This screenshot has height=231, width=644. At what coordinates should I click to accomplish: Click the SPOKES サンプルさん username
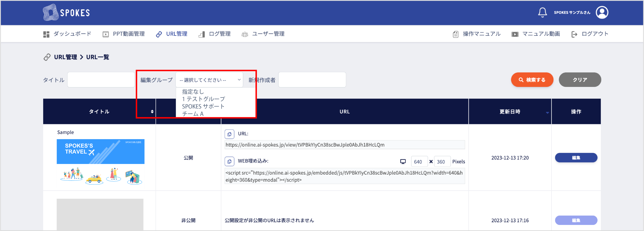tap(572, 12)
